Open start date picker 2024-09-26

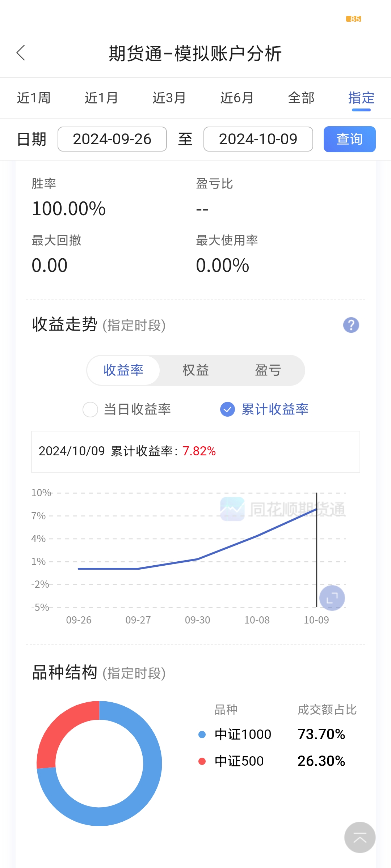click(x=112, y=139)
